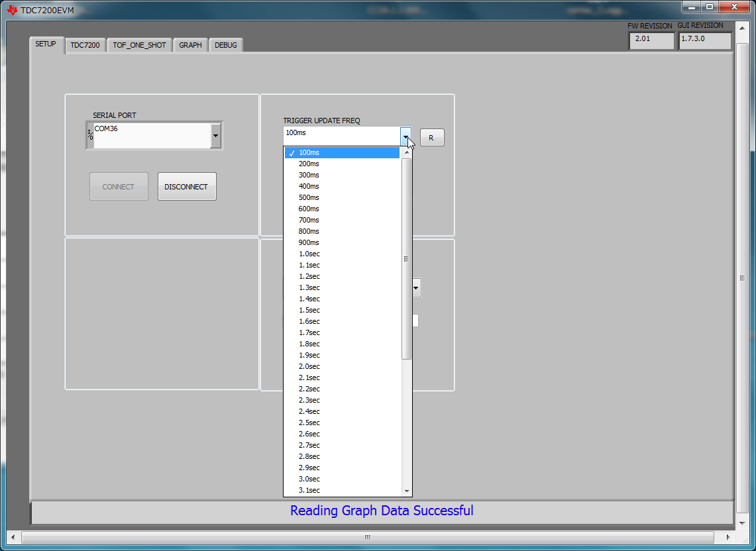Image resolution: width=756 pixels, height=551 pixels.
Task: Select the 800ms entry
Action: (343, 231)
